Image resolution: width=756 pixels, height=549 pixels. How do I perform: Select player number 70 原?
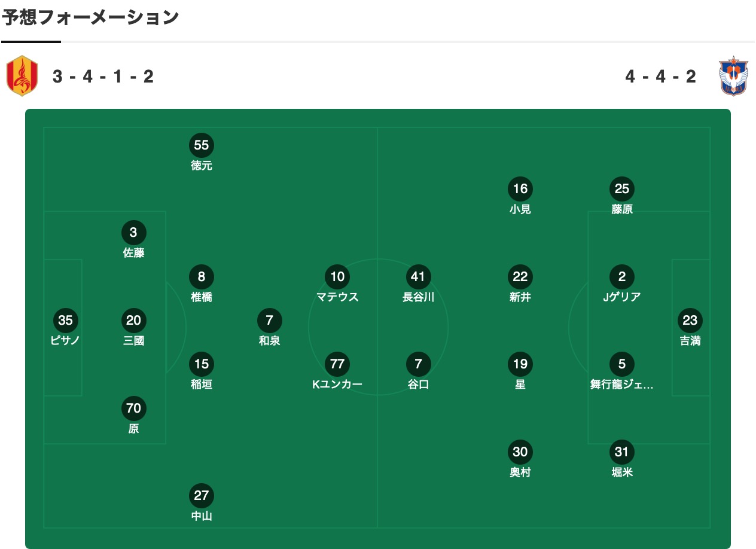point(133,416)
